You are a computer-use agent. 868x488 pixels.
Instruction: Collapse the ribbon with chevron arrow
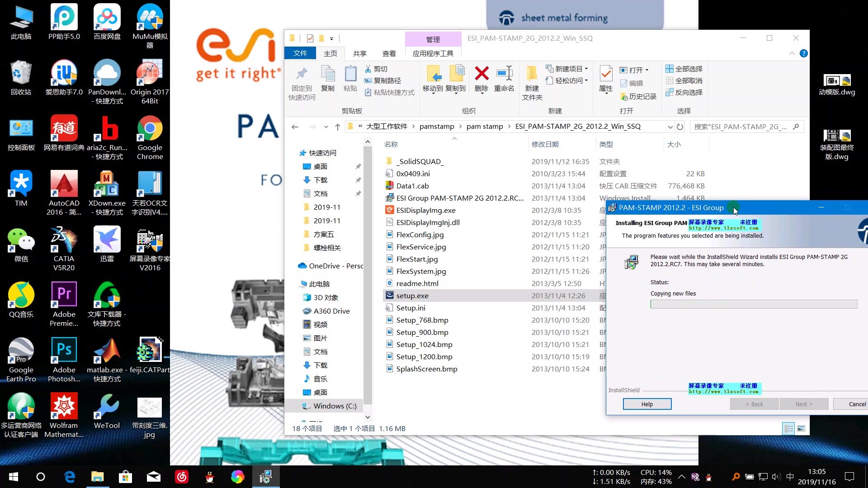[792, 53]
